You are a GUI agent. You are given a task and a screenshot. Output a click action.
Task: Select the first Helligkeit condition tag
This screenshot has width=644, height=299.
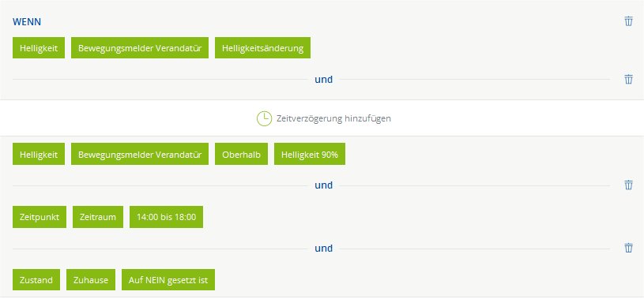pyautogui.click(x=39, y=48)
